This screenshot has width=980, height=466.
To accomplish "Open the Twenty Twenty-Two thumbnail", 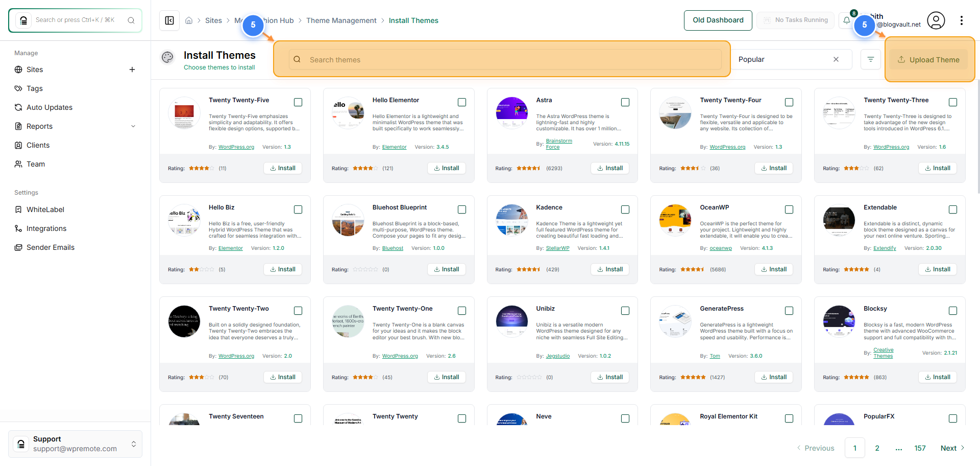I will click(184, 321).
